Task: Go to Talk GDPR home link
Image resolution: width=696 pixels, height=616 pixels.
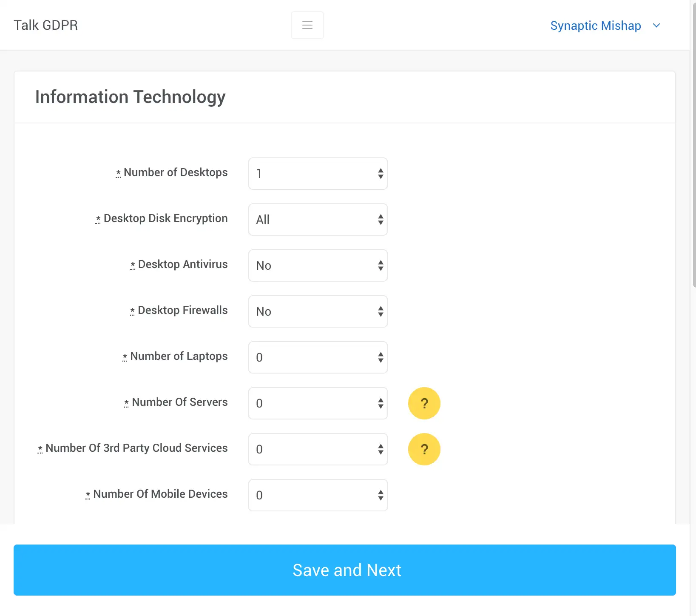Action: 46,25
